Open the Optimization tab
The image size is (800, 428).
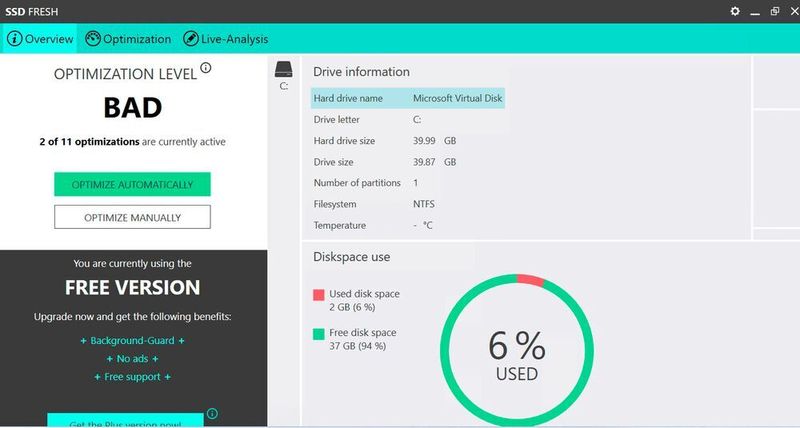pos(128,39)
